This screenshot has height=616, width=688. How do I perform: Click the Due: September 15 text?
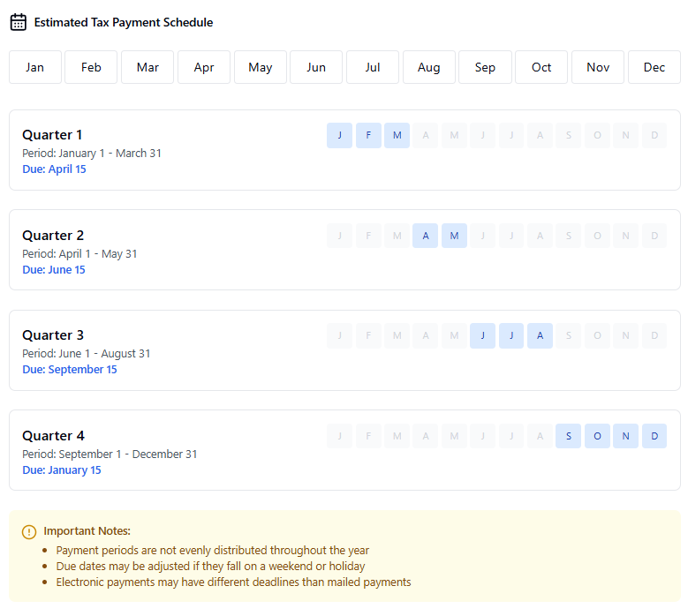pos(70,370)
